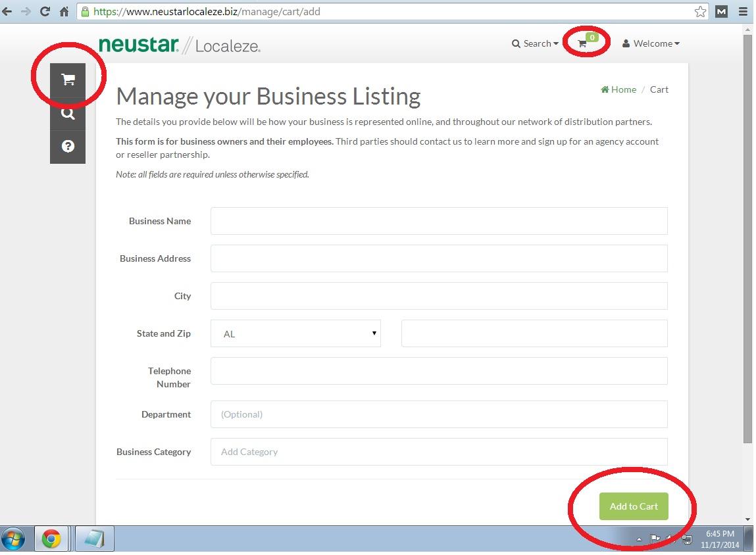This screenshot has width=756, height=555.
Task: Click into the Telephone Number field
Action: (x=439, y=371)
